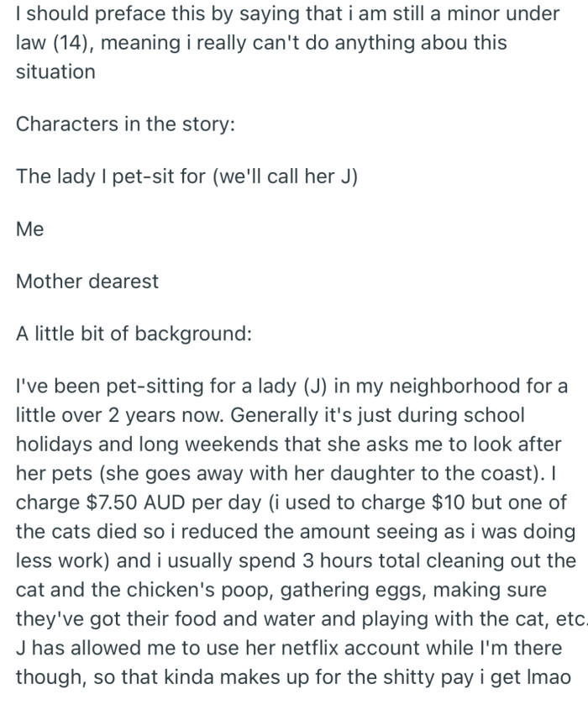
Task: Click the phrase 'the cats died'
Action: 73,531
